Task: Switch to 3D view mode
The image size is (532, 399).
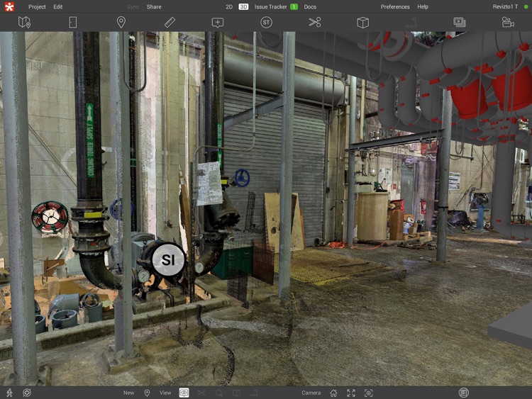Action: [x=243, y=7]
